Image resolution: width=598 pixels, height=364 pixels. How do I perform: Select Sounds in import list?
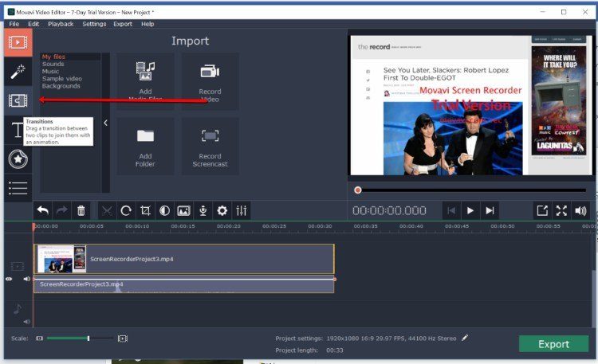[53, 64]
